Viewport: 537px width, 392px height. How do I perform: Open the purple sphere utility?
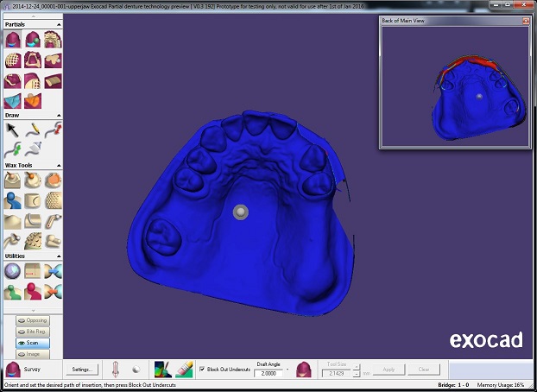13,271
